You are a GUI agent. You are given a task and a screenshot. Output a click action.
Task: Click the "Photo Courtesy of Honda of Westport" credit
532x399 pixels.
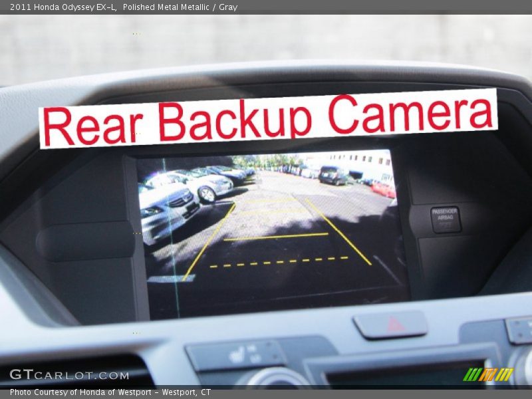80,392
